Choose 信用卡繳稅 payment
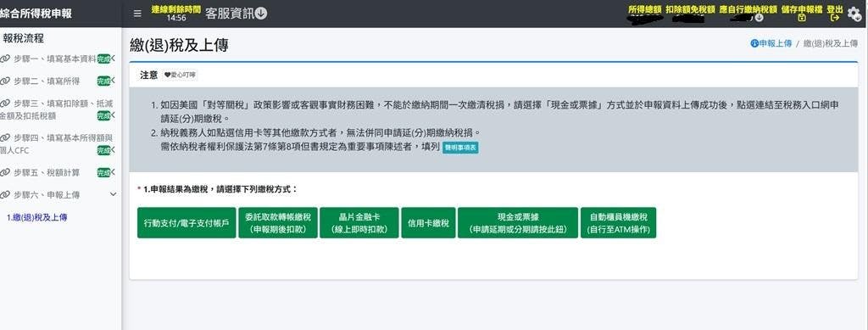The height and width of the screenshot is (330, 868). pyautogui.click(x=428, y=222)
